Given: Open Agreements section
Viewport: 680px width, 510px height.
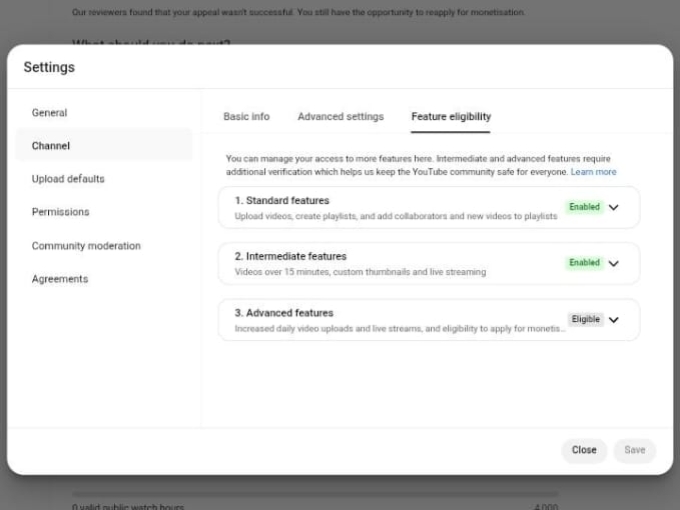Looking at the screenshot, I should pyautogui.click(x=60, y=279).
